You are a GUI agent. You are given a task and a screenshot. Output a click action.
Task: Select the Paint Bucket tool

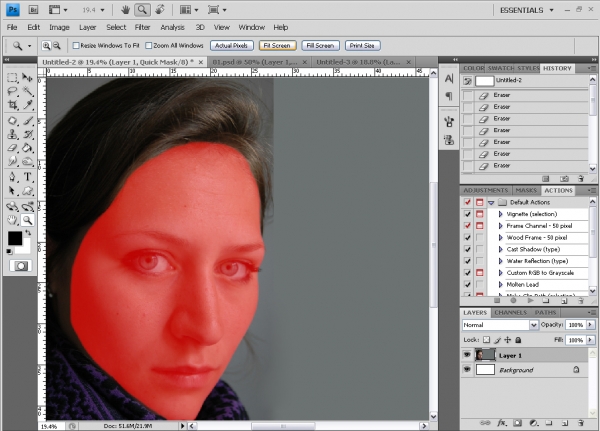27,148
